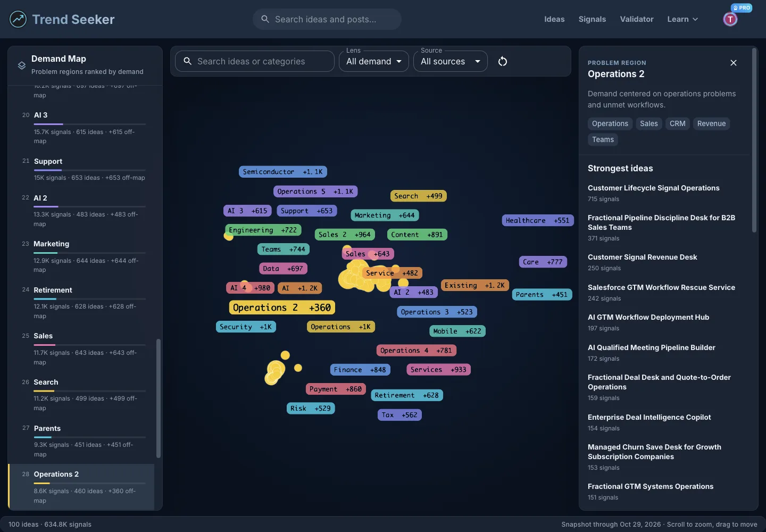Open the Source All sources dropdown
The height and width of the screenshot is (532, 766).
click(451, 61)
